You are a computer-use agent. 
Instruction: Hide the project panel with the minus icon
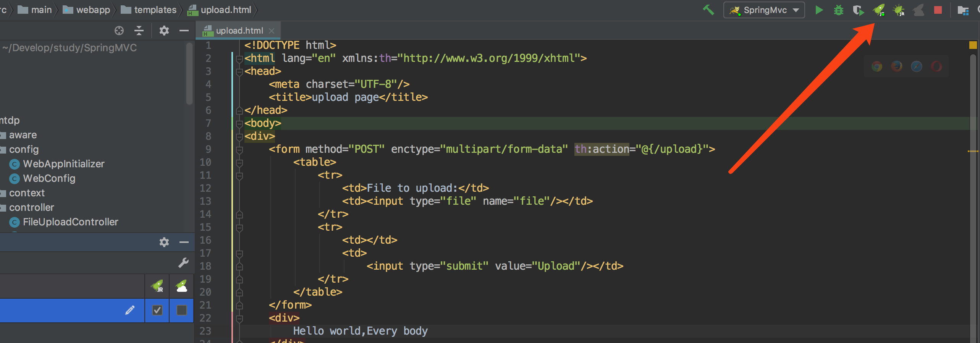(184, 31)
